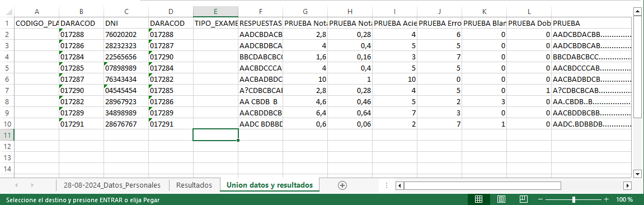This screenshot has height=205, width=644.
Task: Select column F header
Action: (x=260, y=12)
